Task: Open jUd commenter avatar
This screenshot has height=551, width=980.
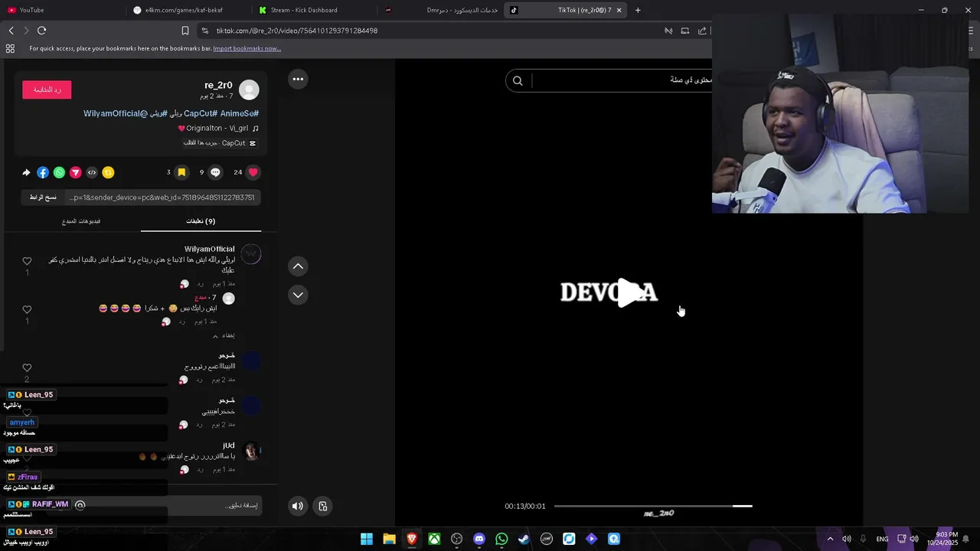Action: tap(251, 451)
